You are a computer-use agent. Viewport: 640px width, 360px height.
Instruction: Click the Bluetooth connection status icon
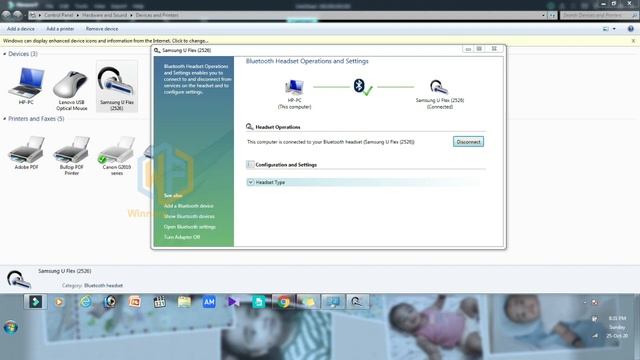pyautogui.click(x=362, y=87)
